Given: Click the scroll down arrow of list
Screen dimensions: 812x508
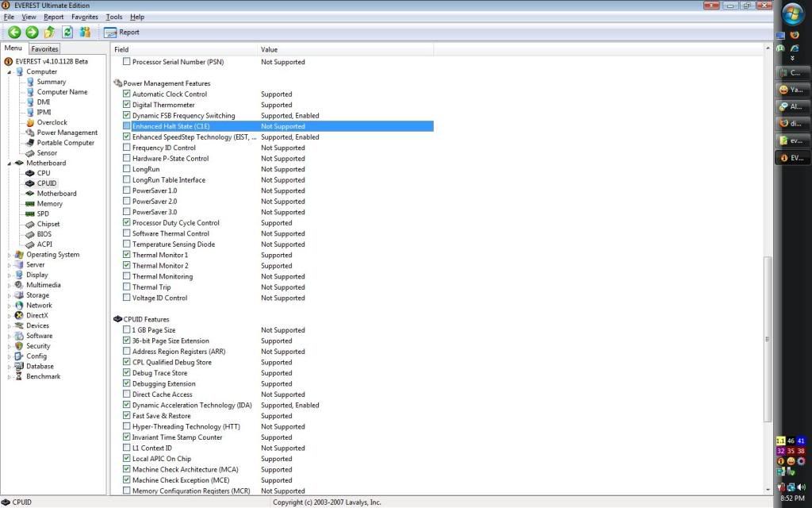Looking at the screenshot, I should click(x=767, y=489).
